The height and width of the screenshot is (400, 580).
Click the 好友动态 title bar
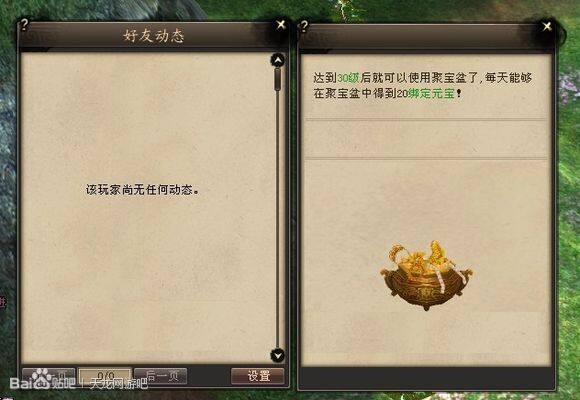point(153,36)
